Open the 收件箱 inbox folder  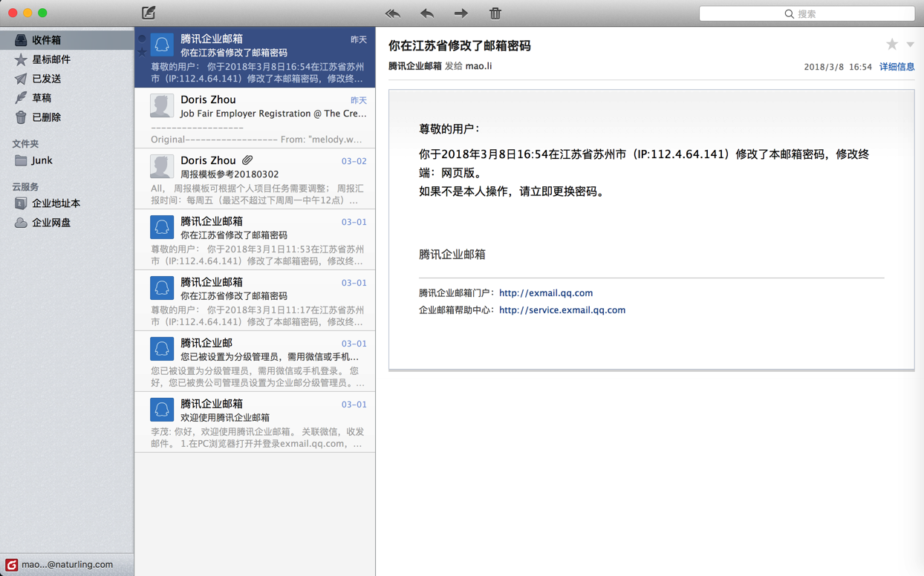67,40
